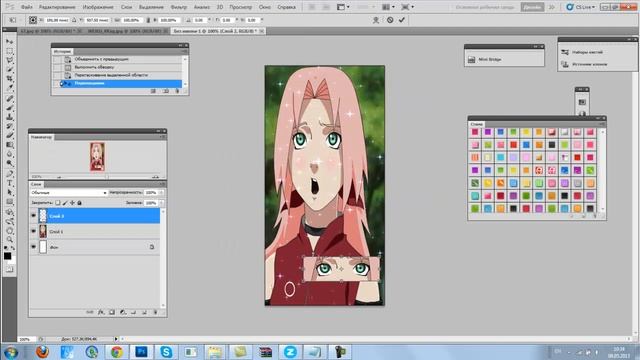The image size is (640, 360).
Task: Click the Navigator image thumbnail
Action: click(97, 157)
